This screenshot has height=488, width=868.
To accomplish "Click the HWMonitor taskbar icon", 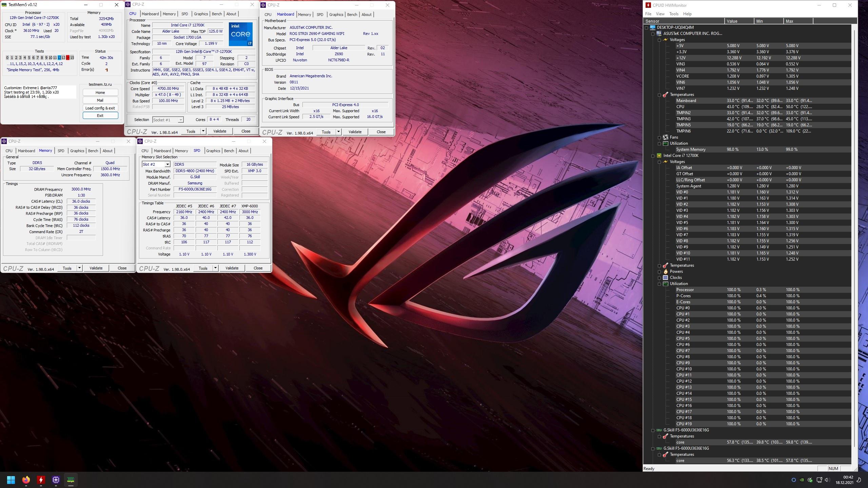I will (x=41, y=480).
